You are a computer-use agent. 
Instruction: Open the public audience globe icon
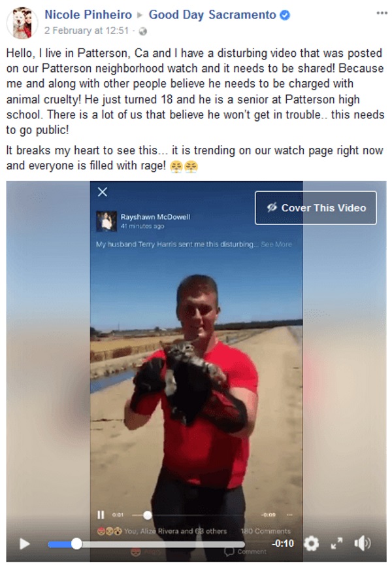click(143, 31)
